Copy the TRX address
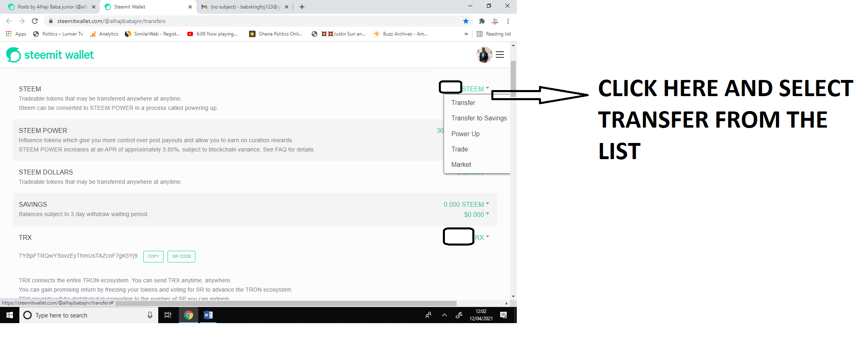 (153, 256)
